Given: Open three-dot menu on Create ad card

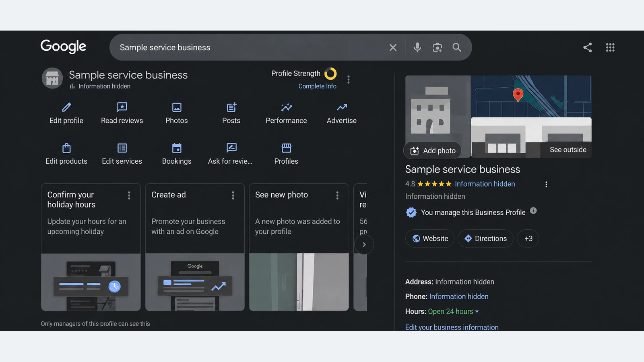Looking at the screenshot, I should [x=233, y=195].
